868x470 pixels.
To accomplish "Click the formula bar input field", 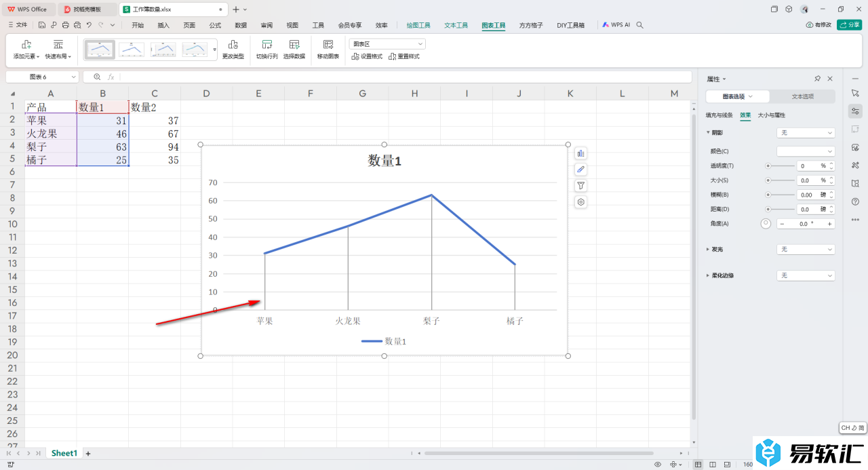I will pyautogui.click(x=406, y=77).
